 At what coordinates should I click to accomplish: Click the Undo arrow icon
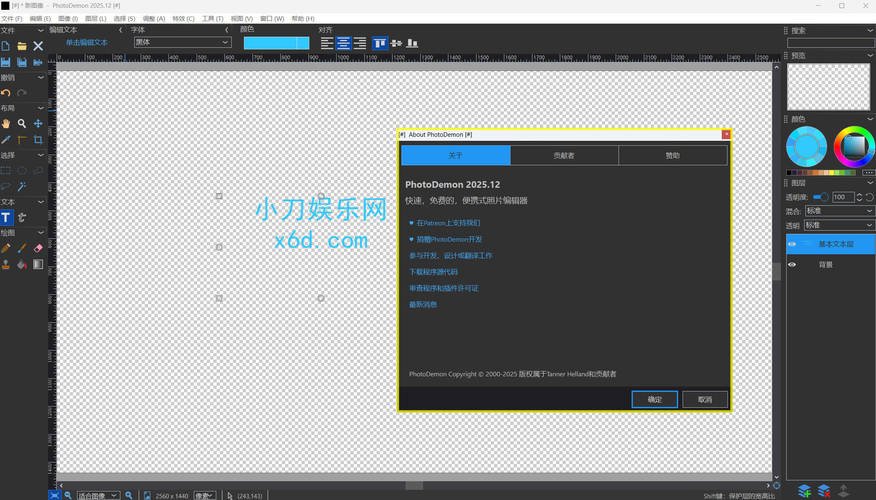click(6, 93)
